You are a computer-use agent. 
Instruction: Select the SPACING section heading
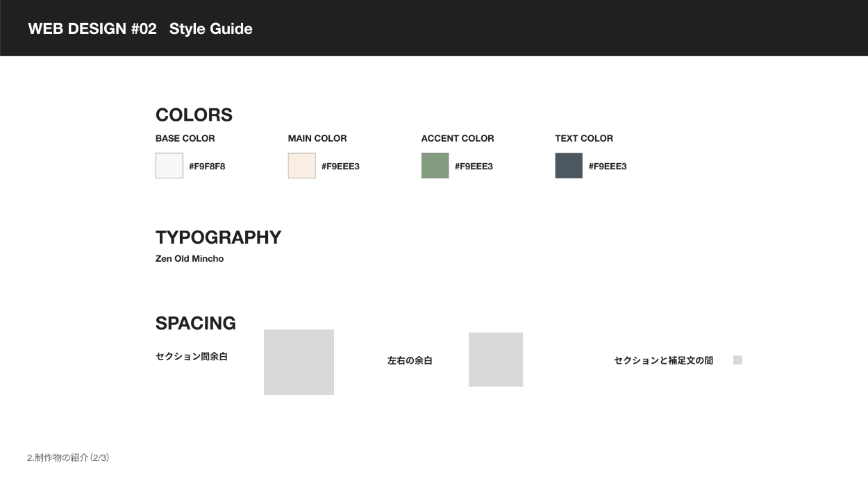(x=196, y=323)
